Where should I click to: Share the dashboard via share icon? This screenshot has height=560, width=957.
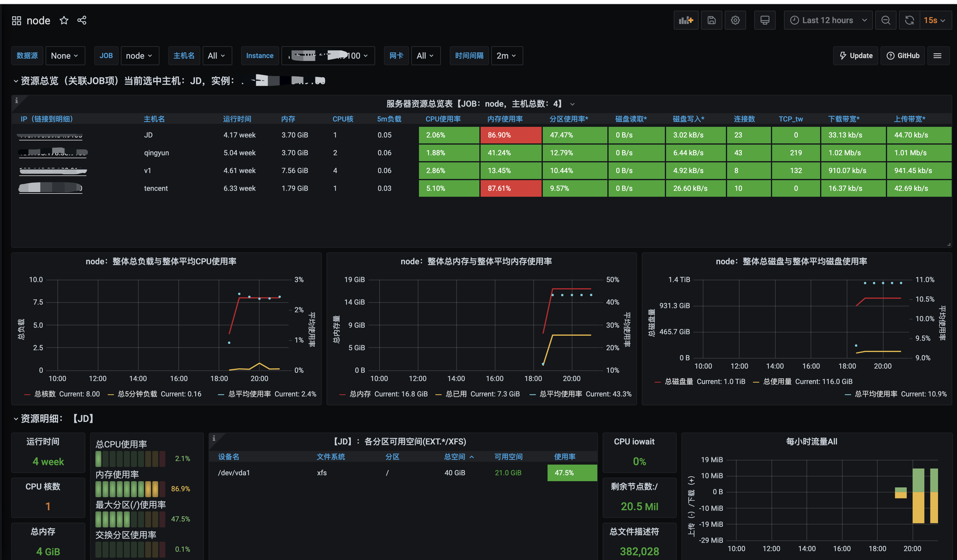click(x=82, y=20)
